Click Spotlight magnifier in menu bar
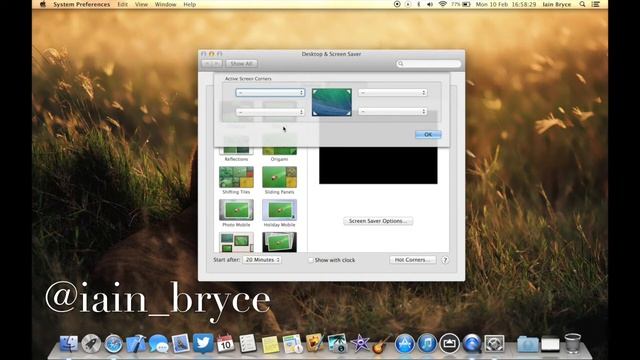The width and height of the screenshot is (640, 360). point(582,4)
